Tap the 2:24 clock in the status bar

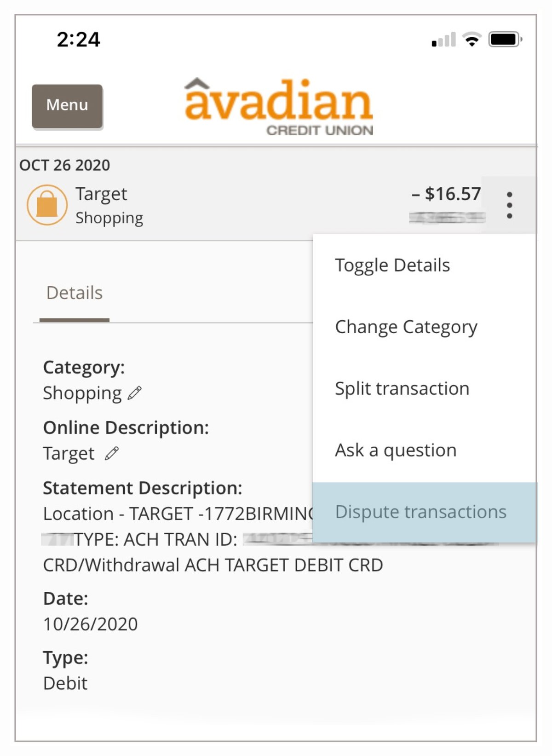pos(79,40)
